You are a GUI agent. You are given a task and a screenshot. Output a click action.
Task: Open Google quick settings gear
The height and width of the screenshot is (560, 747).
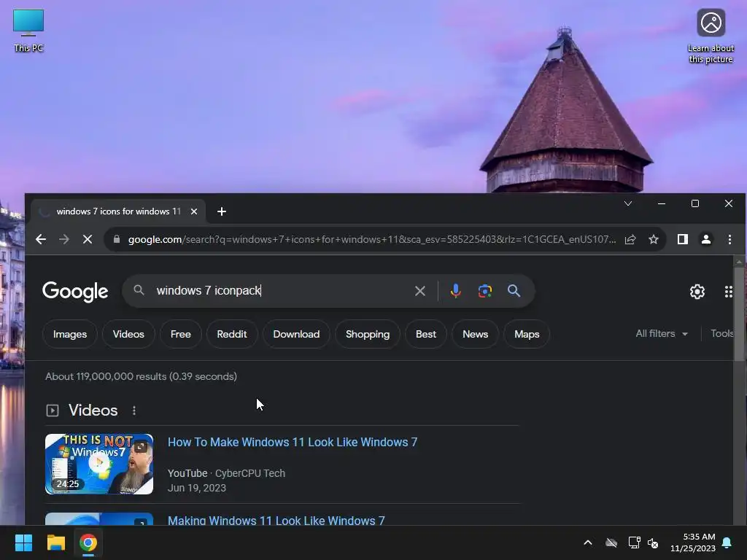(697, 292)
